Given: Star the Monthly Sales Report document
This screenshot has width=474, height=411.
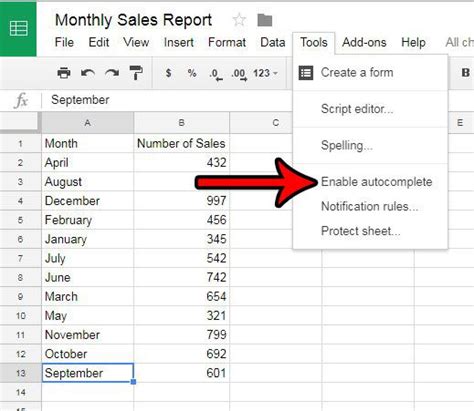Looking at the screenshot, I should 239,20.
